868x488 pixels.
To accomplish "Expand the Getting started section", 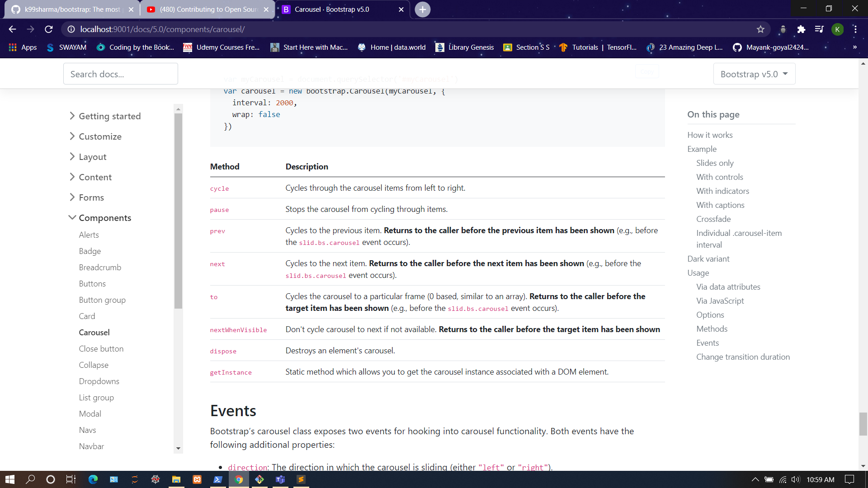I will tap(109, 116).
